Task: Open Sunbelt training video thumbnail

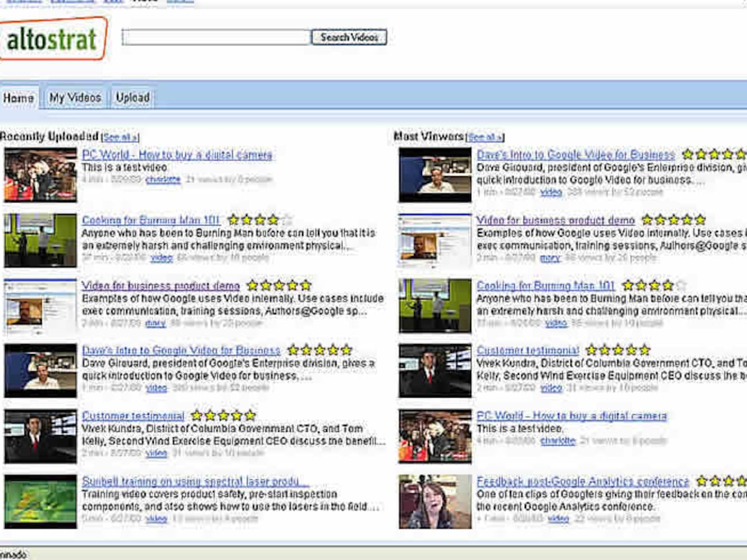Action: click(40, 502)
